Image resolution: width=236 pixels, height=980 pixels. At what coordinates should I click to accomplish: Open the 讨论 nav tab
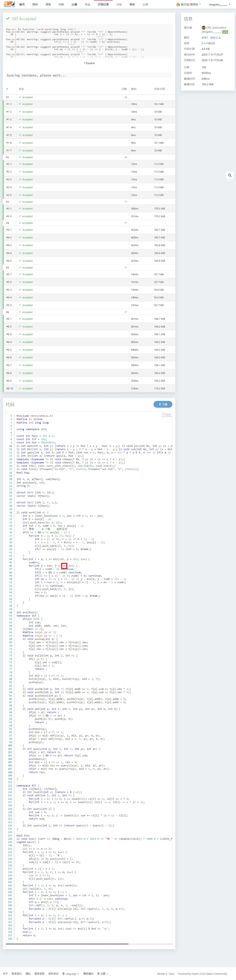tap(119, 5)
